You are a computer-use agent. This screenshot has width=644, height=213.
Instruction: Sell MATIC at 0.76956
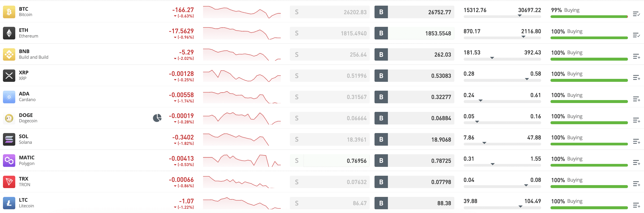point(330,160)
